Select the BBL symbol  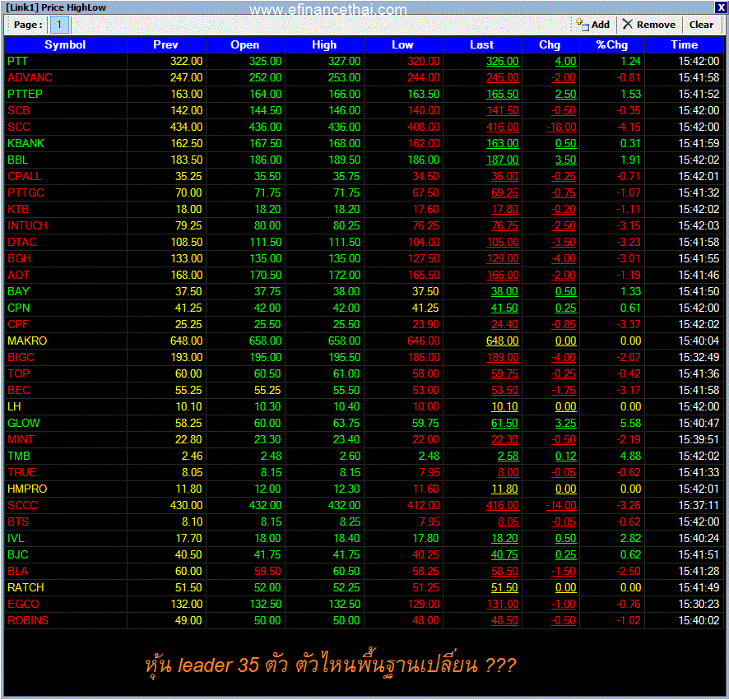click(17, 160)
